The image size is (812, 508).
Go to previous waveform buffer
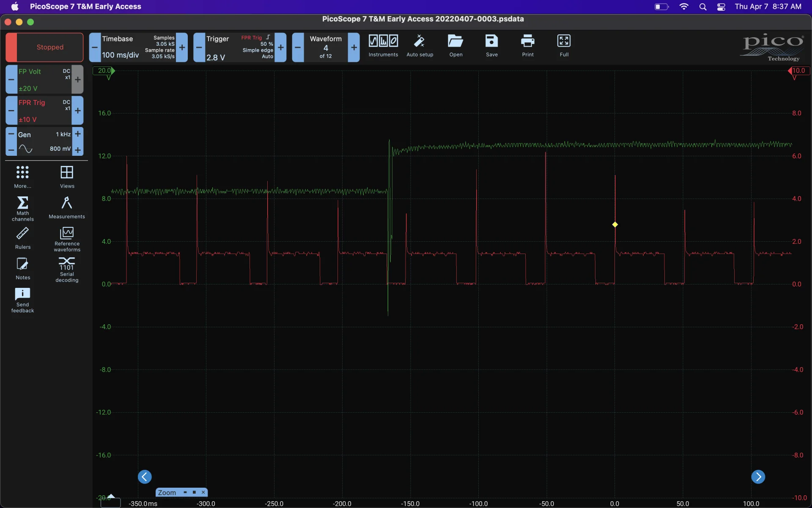[298, 47]
